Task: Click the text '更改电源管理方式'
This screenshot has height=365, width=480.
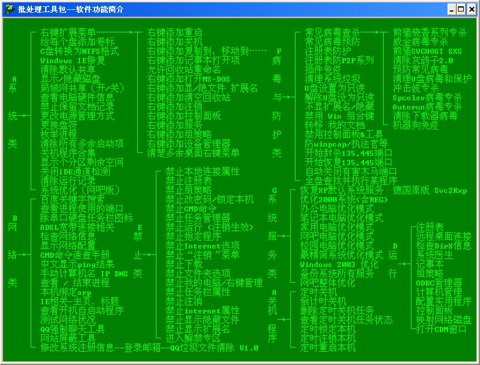Action: coord(77,116)
